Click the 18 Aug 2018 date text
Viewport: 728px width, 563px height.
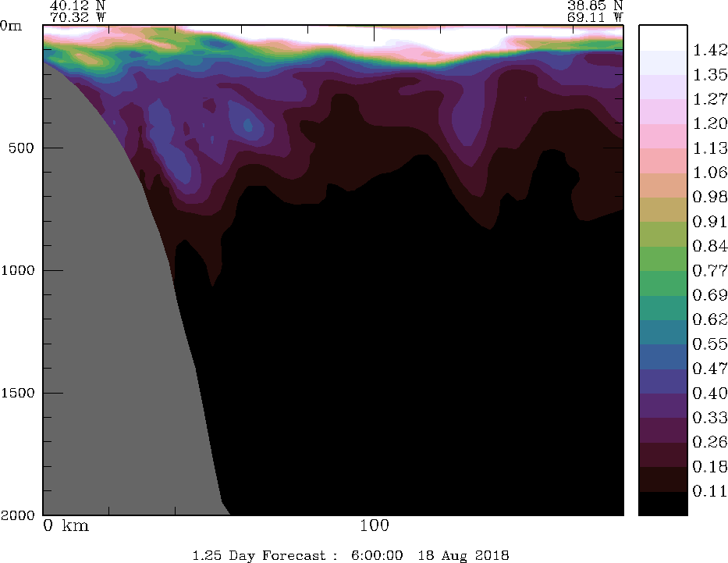click(x=463, y=555)
